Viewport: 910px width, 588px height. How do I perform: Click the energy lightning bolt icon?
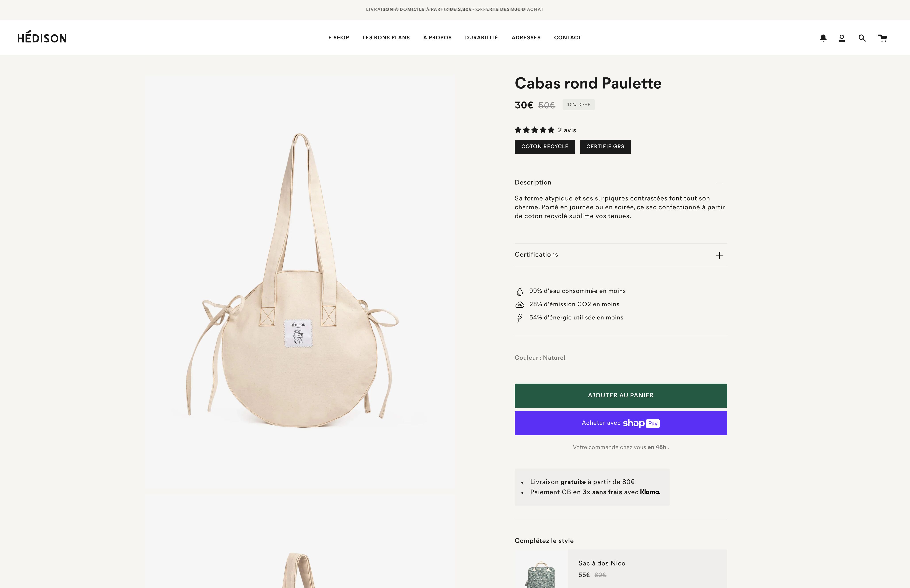520,318
